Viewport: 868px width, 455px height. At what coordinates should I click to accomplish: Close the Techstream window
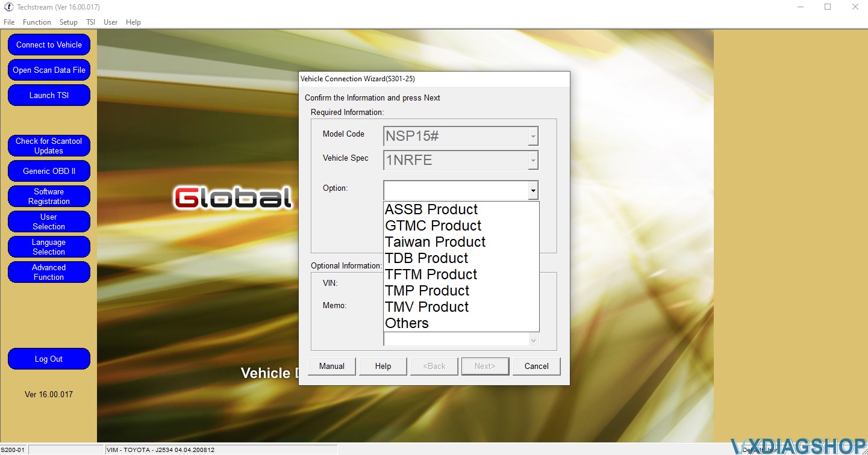pos(855,7)
